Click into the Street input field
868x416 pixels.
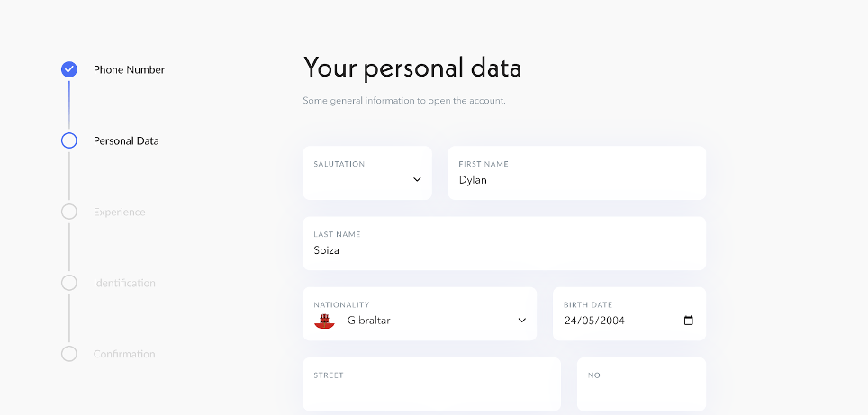point(432,384)
